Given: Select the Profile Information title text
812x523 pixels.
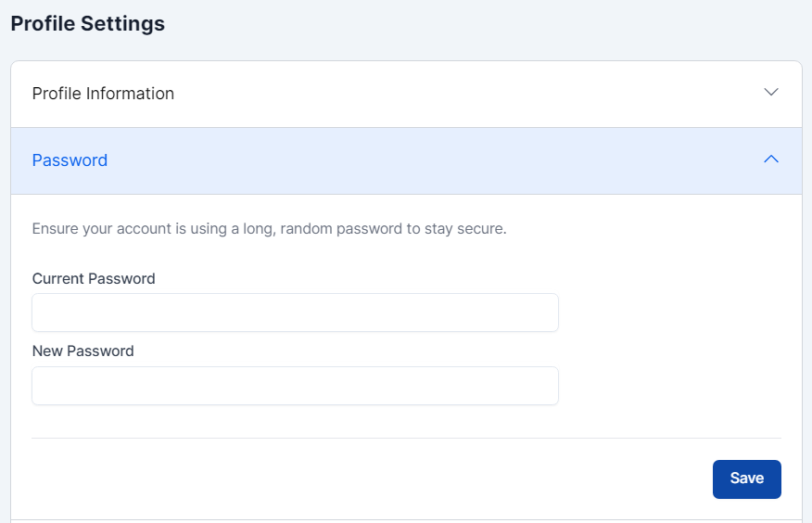Looking at the screenshot, I should [103, 94].
